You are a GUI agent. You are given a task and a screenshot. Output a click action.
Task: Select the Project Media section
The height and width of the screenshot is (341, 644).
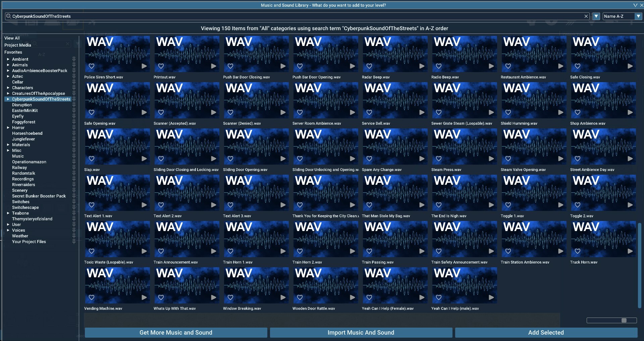click(x=18, y=45)
